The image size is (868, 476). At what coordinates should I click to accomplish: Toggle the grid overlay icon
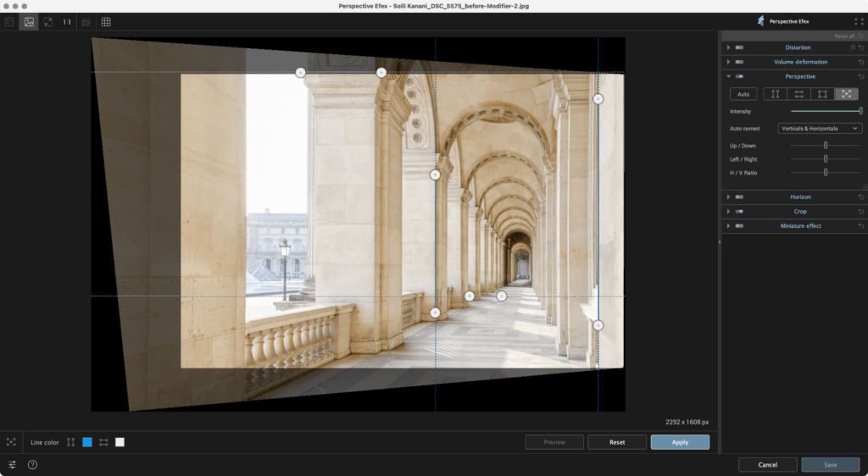point(106,22)
